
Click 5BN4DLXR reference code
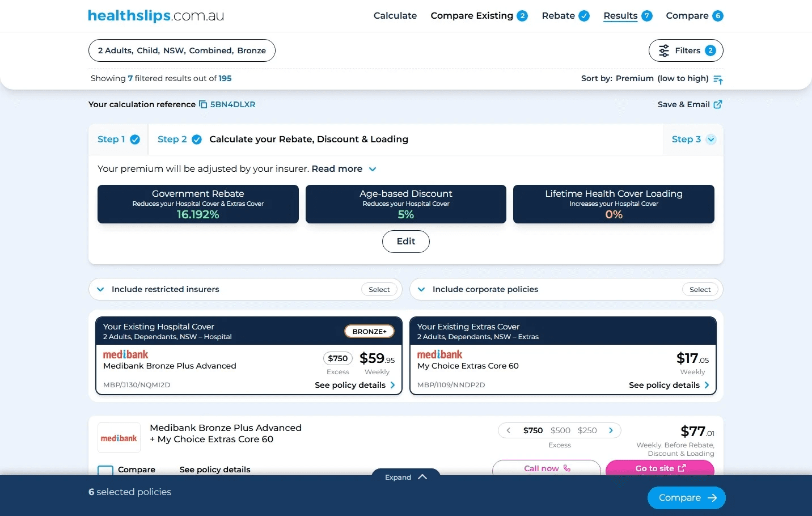(232, 104)
